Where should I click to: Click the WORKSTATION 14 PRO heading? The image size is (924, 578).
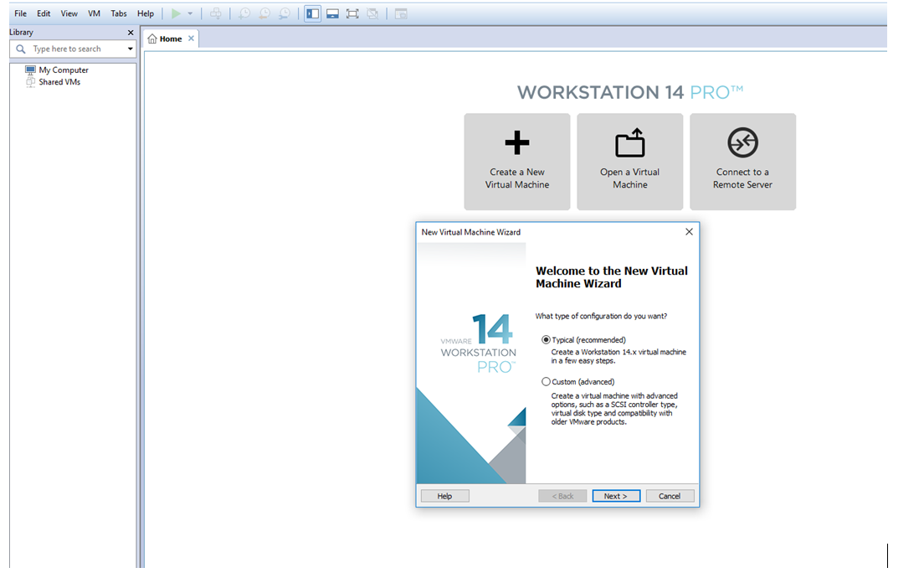pyautogui.click(x=630, y=92)
